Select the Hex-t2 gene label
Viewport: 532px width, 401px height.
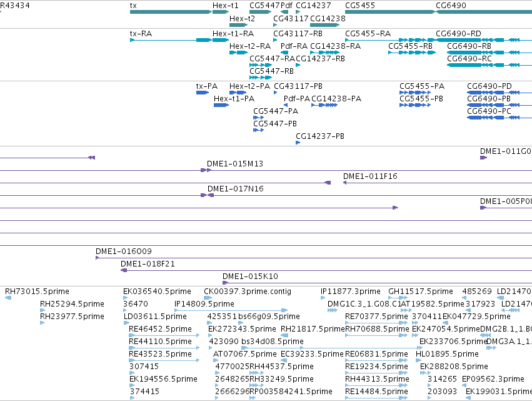(x=243, y=18)
